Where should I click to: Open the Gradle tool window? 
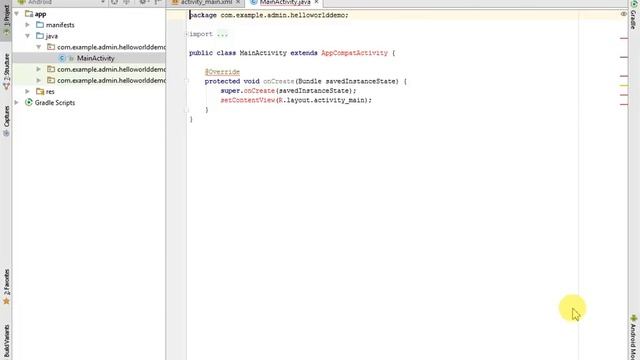(x=633, y=16)
